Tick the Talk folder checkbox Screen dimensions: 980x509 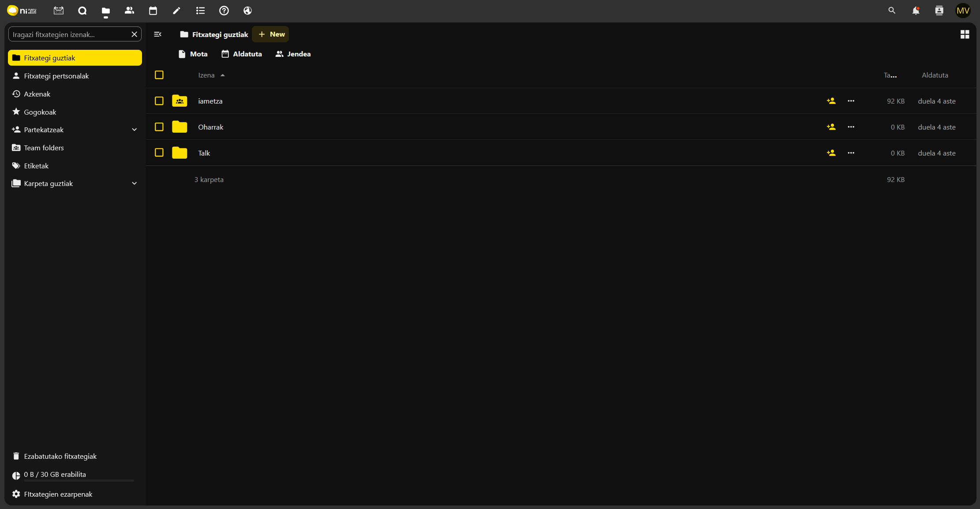[159, 152]
